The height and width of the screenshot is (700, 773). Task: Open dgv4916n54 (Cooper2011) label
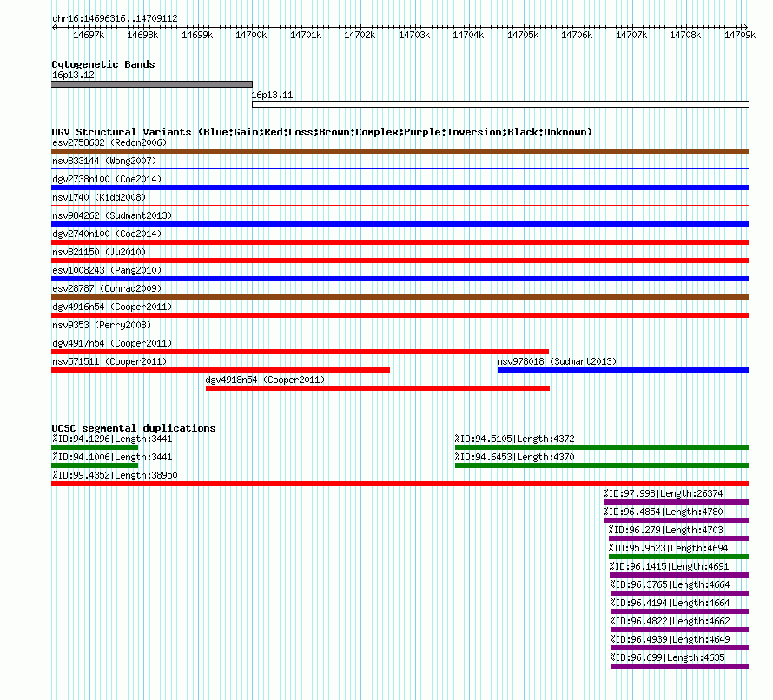(112, 307)
